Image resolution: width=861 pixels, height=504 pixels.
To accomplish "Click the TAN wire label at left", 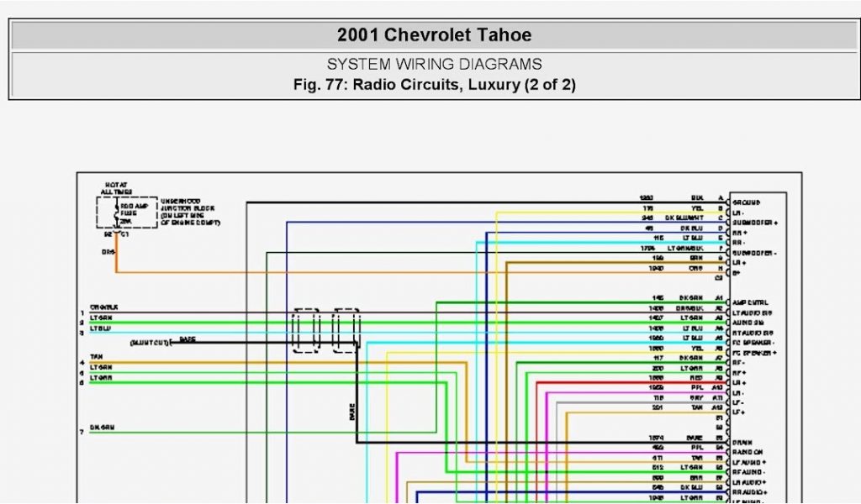I will click(96, 358).
